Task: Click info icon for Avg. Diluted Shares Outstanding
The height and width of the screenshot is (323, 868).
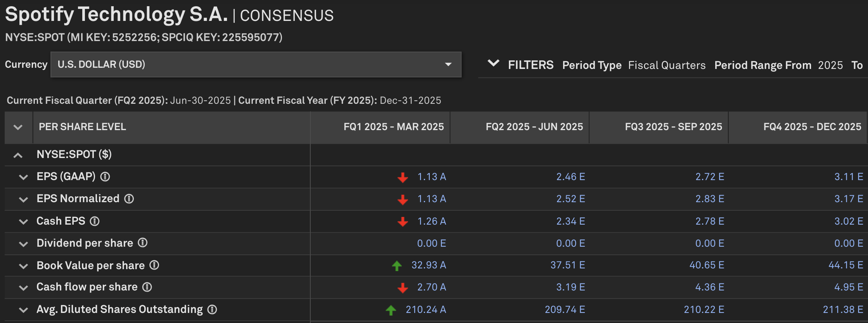Action: point(212,309)
